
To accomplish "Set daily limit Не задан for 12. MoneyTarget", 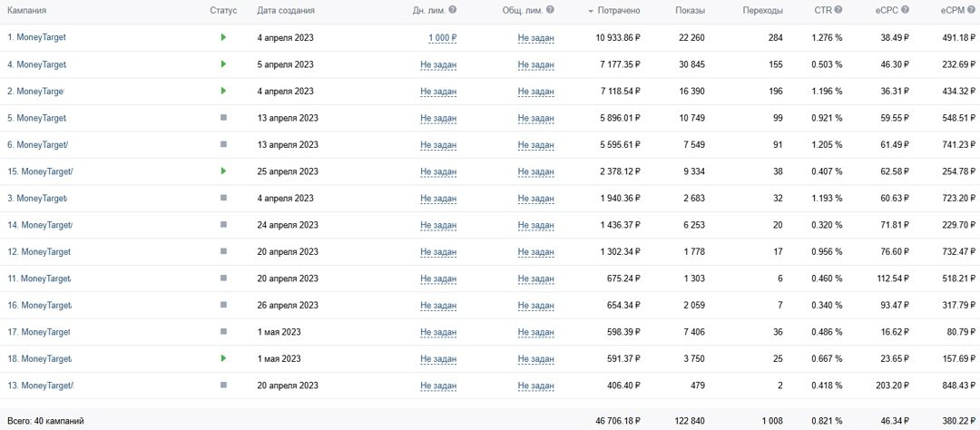I will (x=438, y=252).
